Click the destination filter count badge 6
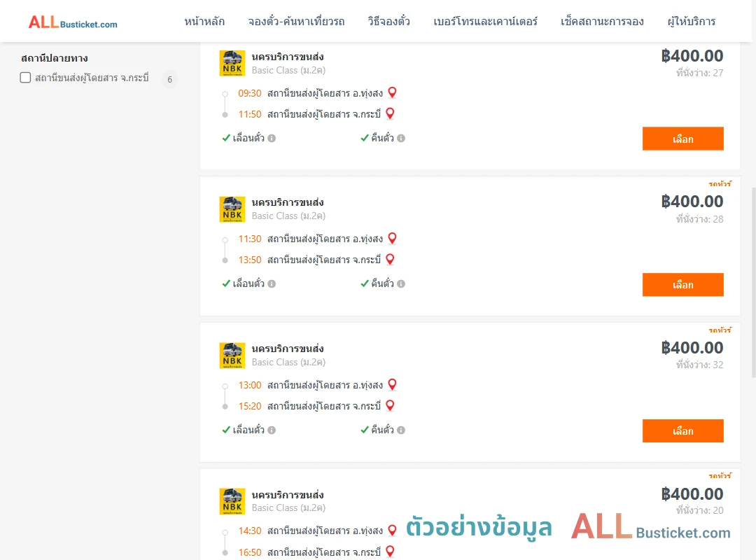This screenshot has height=560, width=756. tap(169, 80)
